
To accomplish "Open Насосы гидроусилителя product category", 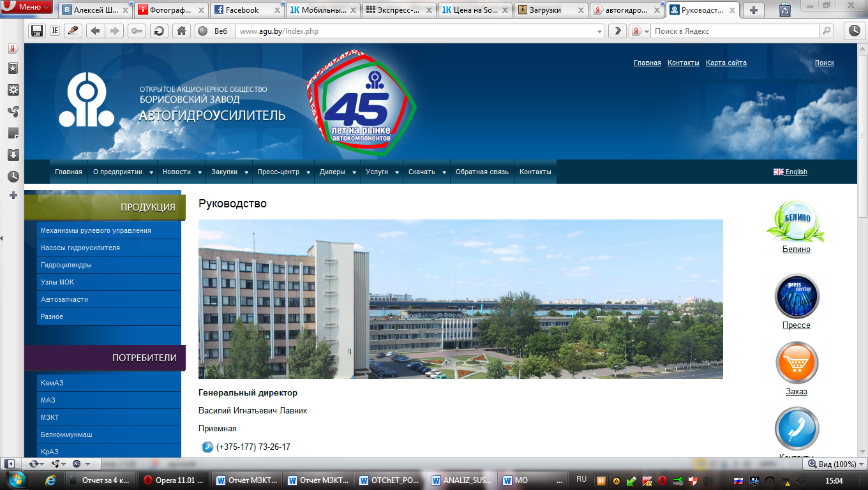I will pyautogui.click(x=108, y=248).
